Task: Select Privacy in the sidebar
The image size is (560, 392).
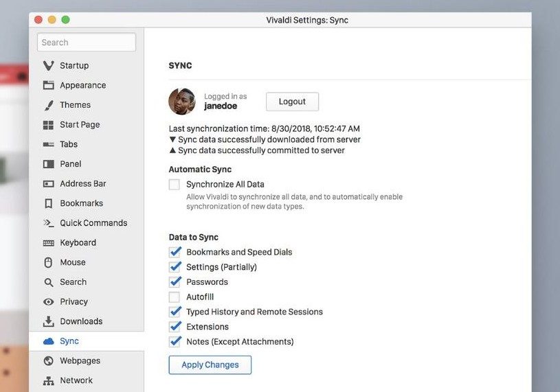Action: pyautogui.click(x=87, y=302)
